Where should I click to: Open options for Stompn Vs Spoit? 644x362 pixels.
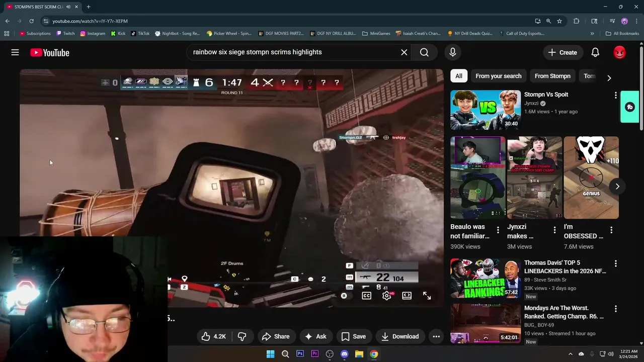tap(615, 95)
